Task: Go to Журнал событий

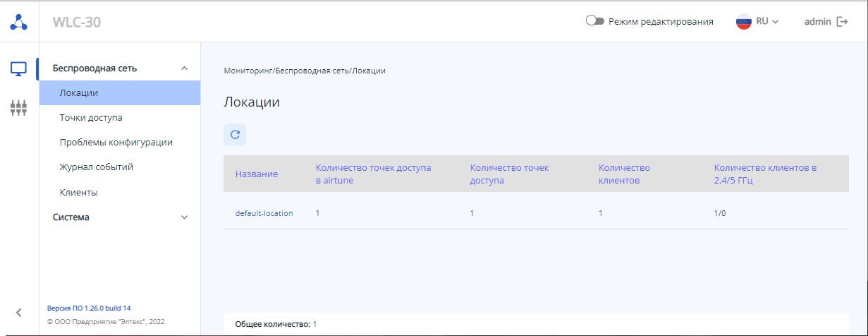Action: coord(97,167)
